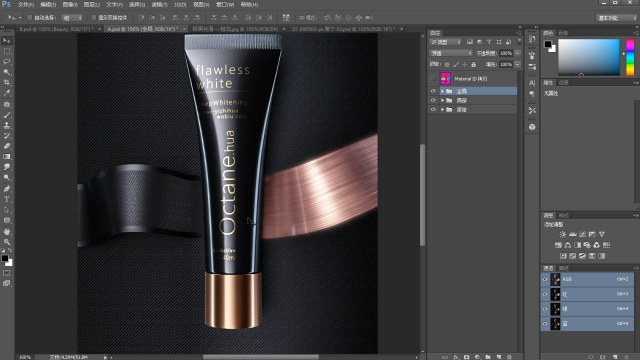Add a Curves adjustment
Screen dimensions: 640x360
click(x=582, y=234)
